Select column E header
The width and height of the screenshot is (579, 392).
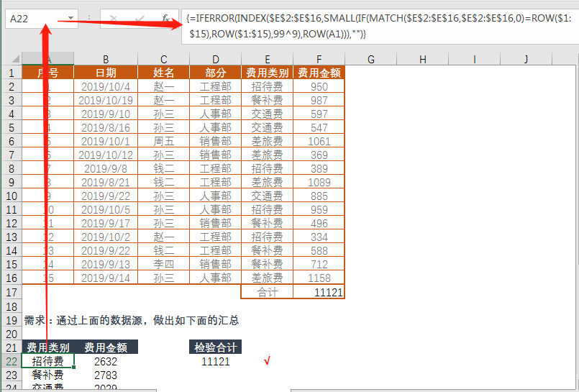point(267,59)
